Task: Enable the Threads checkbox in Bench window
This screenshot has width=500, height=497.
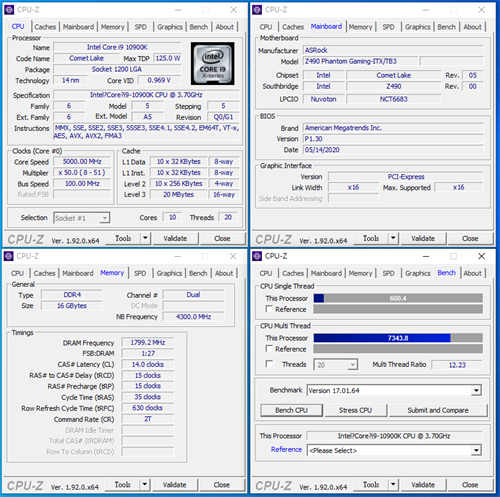Action: [269, 364]
